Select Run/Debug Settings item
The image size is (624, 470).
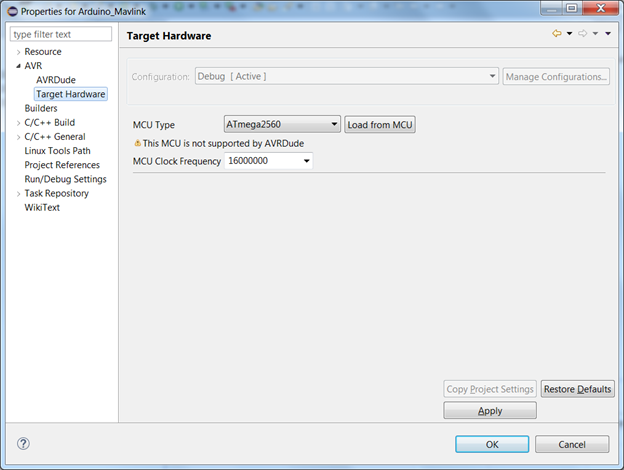(66, 179)
